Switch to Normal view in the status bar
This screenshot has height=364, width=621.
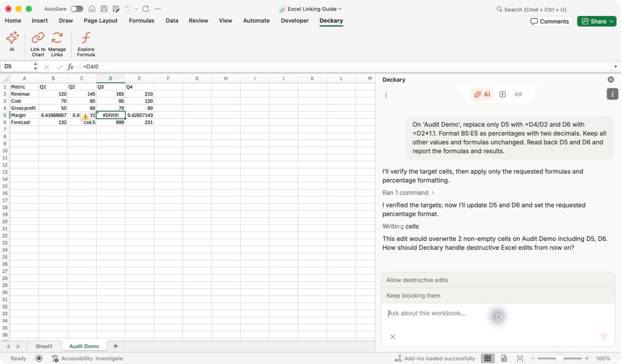pyautogui.click(x=487, y=358)
